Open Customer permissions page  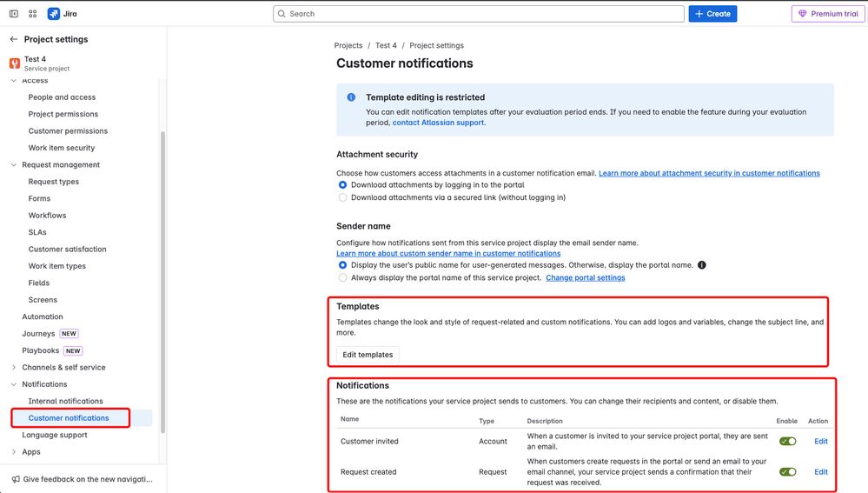(x=68, y=130)
